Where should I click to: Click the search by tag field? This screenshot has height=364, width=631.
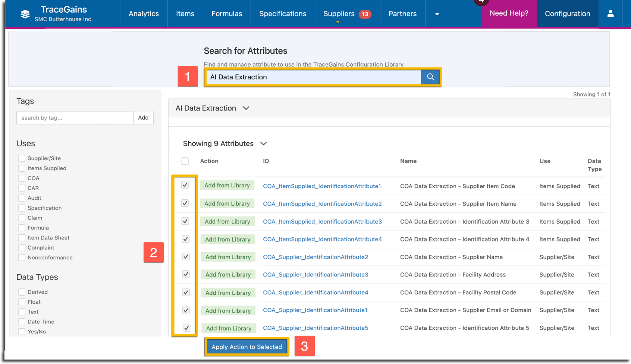pos(75,118)
